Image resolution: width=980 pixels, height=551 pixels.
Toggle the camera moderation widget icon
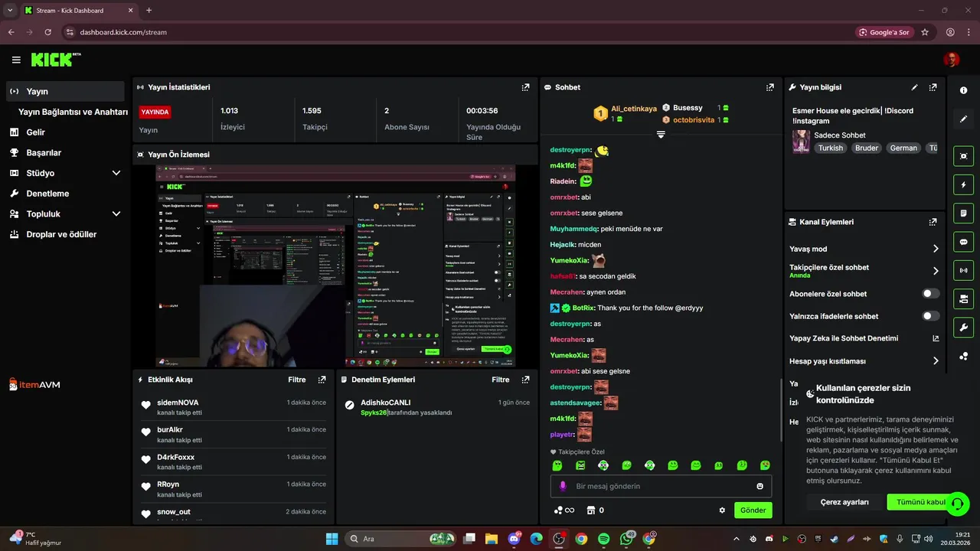(963, 298)
